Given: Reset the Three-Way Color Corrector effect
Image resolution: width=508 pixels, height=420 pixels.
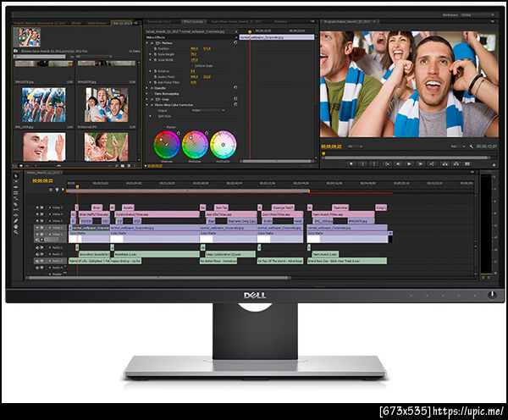Looking at the screenshot, I should coord(235,104).
